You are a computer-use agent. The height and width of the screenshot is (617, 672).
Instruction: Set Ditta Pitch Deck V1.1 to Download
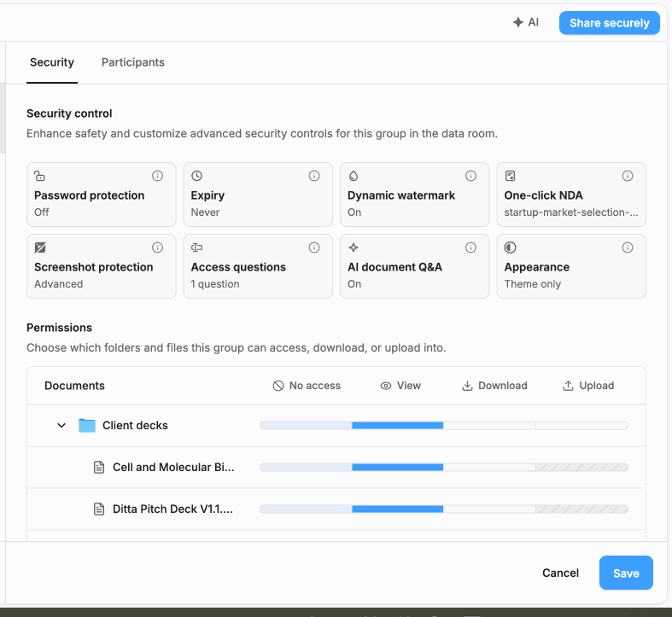tap(489, 509)
